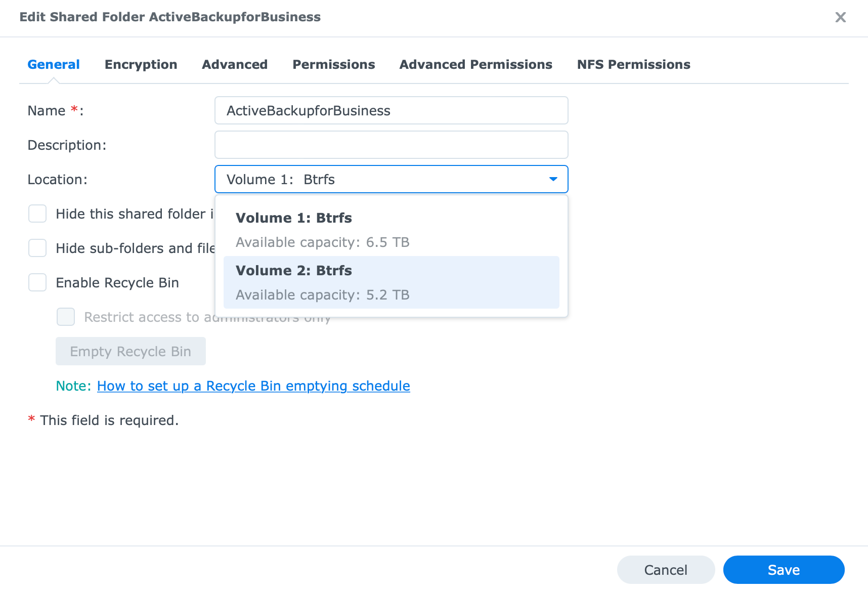The width and height of the screenshot is (868, 593).
Task: Toggle Restrict access to administrators checkbox
Action: click(66, 317)
